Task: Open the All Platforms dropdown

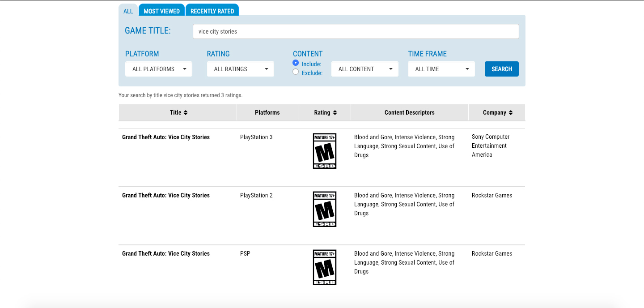Action: coord(159,69)
